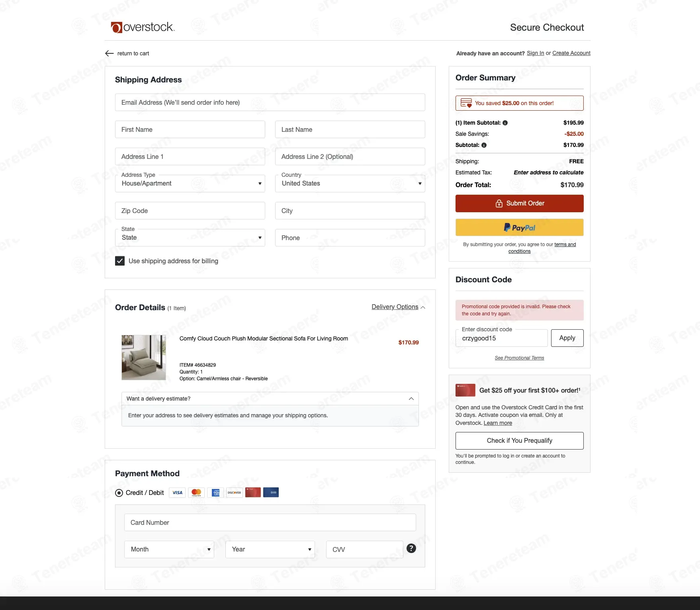Click the Option: Camel/Armless chair text
The width and height of the screenshot is (700, 610).
coord(223,379)
